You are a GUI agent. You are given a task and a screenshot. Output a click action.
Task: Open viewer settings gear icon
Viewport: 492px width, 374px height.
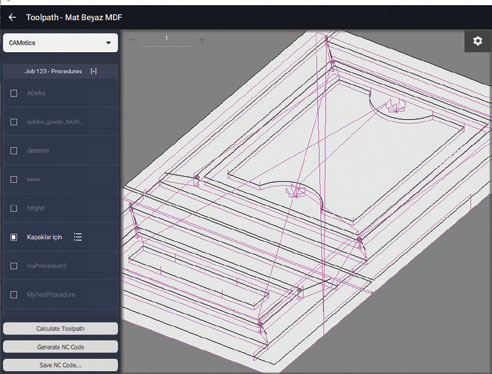pyautogui.click(x=478, y=41)
